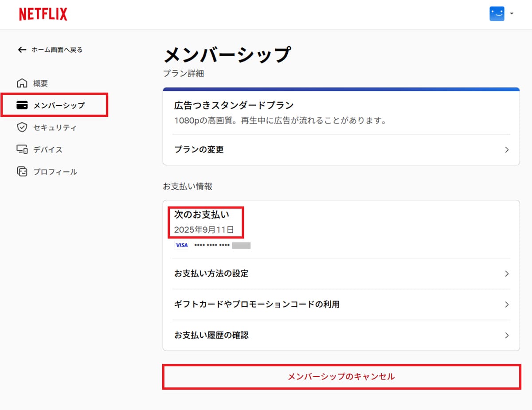
Task: Click the house icon for 概要
Action: (22, 83)
